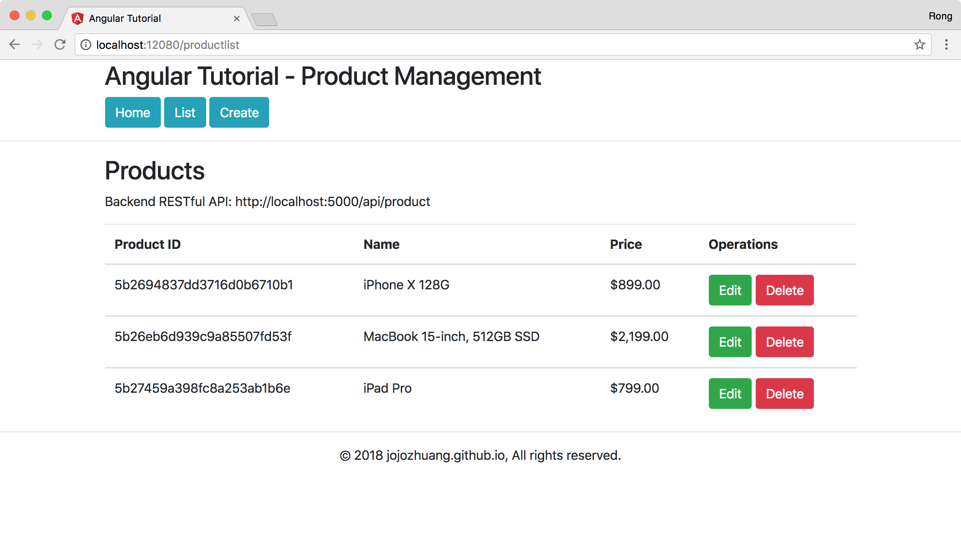Edit the iPad Pro product
961x560 pixels.
pos(730,394)
